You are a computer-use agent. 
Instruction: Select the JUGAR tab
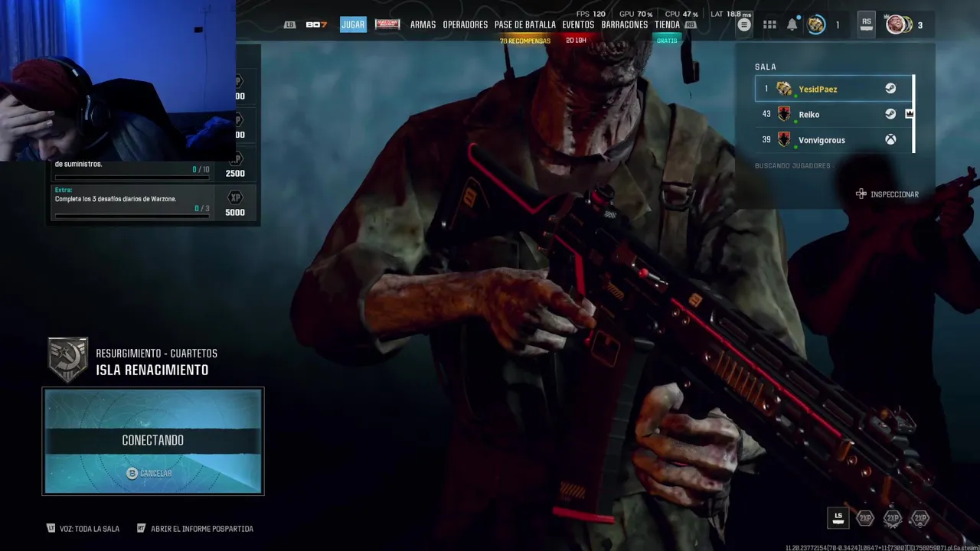[x=353, y=24]
